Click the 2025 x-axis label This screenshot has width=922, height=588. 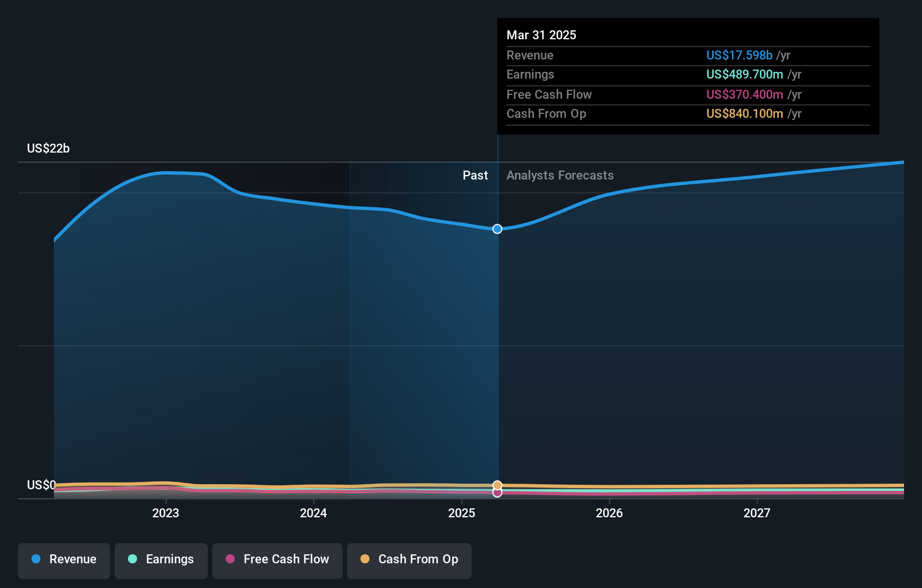pyautogui.click(x=462, y=513)
